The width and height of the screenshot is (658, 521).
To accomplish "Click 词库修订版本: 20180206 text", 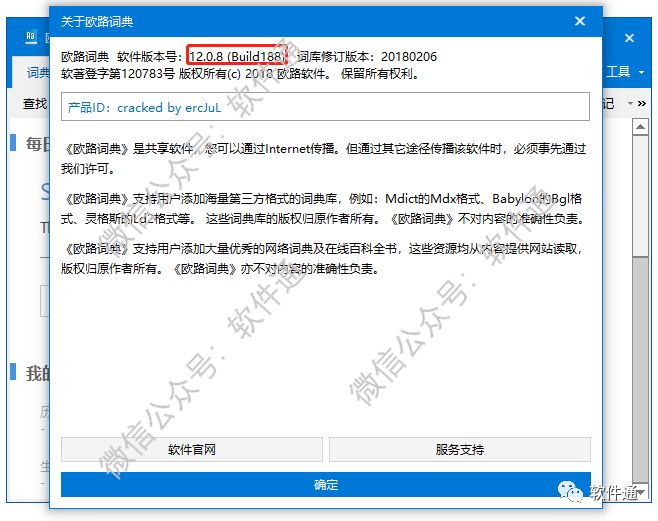I will point(367,56).
